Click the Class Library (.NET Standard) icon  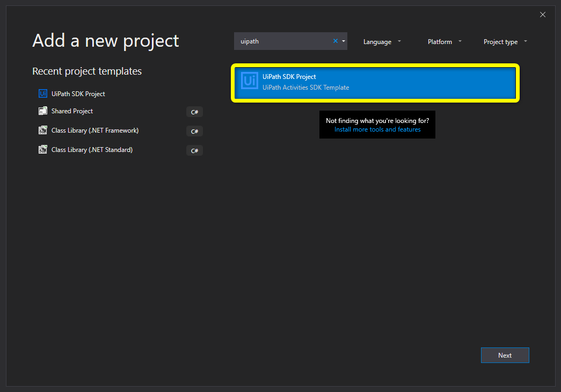tap(42, 150)
